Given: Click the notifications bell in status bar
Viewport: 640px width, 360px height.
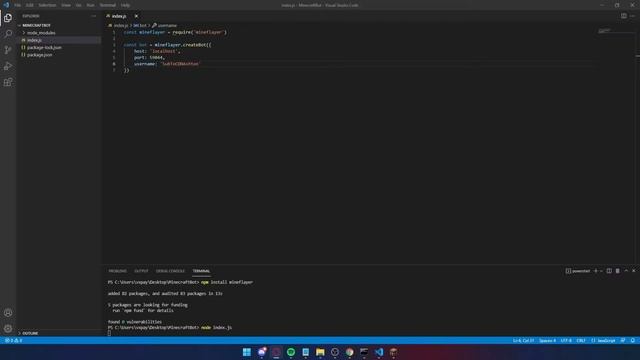Looking at the screenshot, I should (633, 340).
